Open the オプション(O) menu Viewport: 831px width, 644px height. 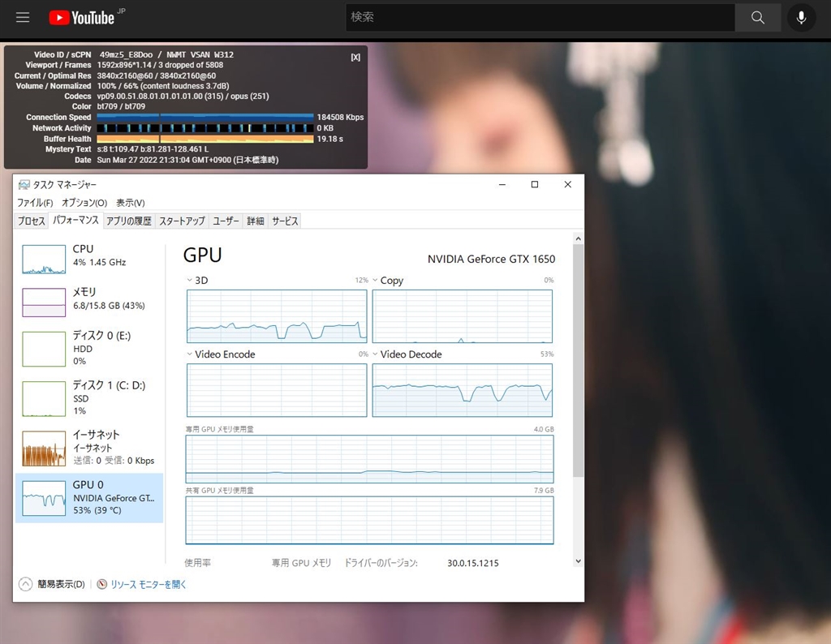84,203
